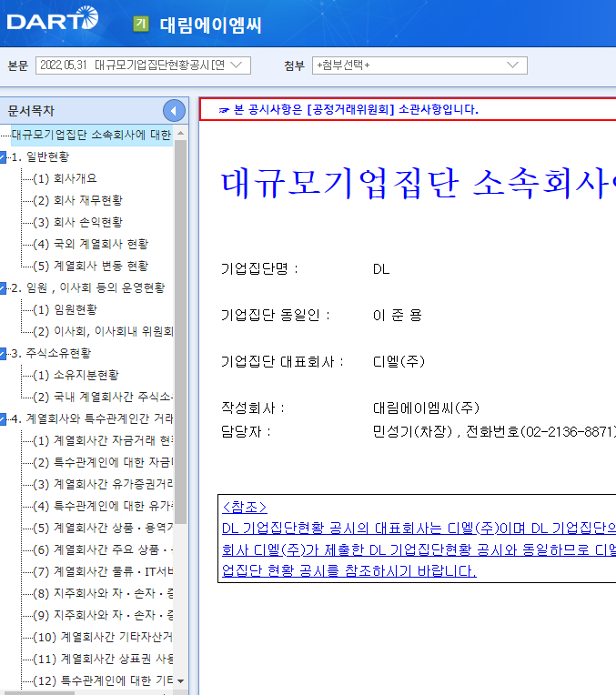Viewport: 616px width, 695px height.
Task: Open (2) 회사 재무현황 item
Action: (x=77, y=200)
